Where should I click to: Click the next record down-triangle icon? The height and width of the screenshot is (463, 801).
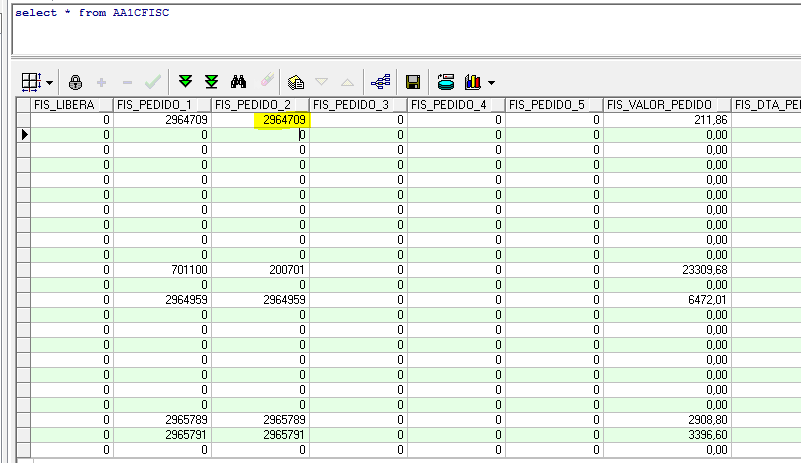(x=321, y=82)
